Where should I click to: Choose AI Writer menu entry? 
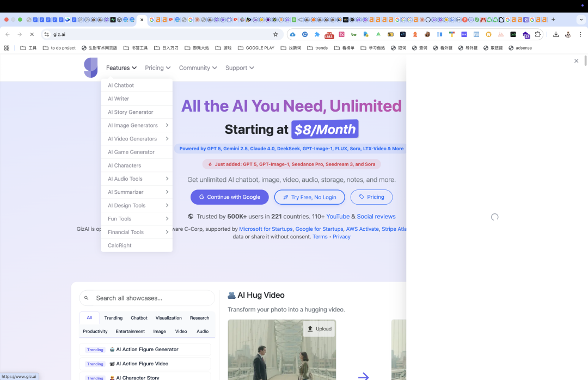click(137, 99)
